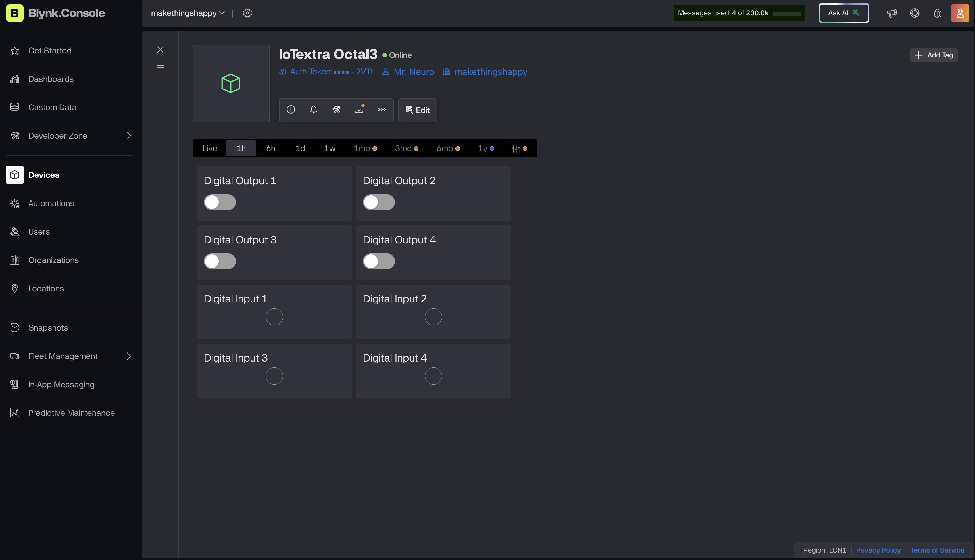This screenshot has width=975, height=560.
Task: Select the 3mo time range tab
Action: tap(407, 149)
